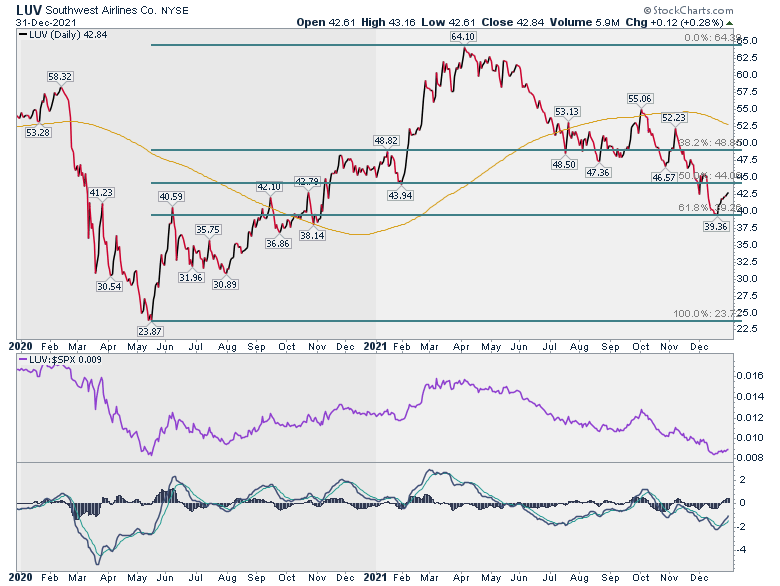Click the 38.14 price label

[312, 236]
